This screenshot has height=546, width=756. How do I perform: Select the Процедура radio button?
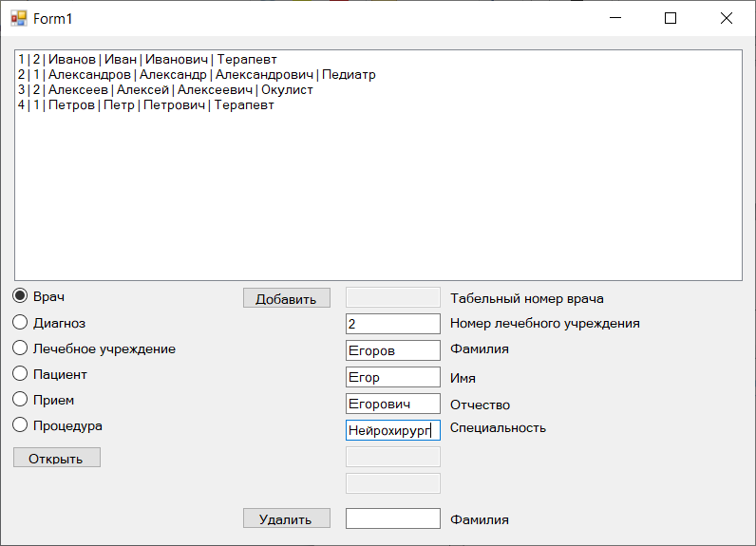pos(20,425)
